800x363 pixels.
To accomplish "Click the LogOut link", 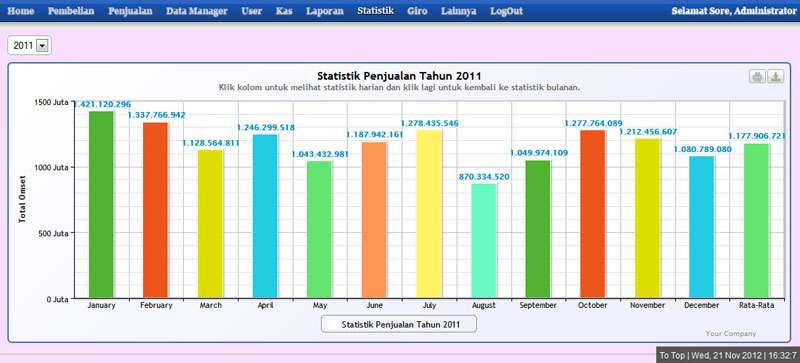I will click(x=507, y=11).
